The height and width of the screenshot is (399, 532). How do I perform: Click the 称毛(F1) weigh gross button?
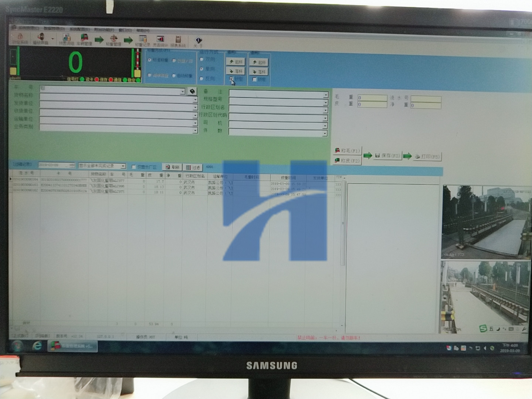click(x=347, y=151)
